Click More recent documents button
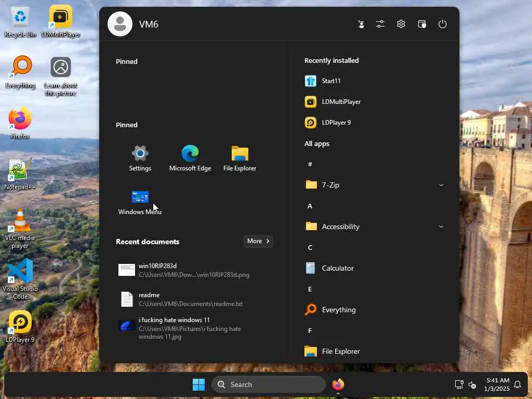This screenshot has width=532, height=399. tap(258, 241)
